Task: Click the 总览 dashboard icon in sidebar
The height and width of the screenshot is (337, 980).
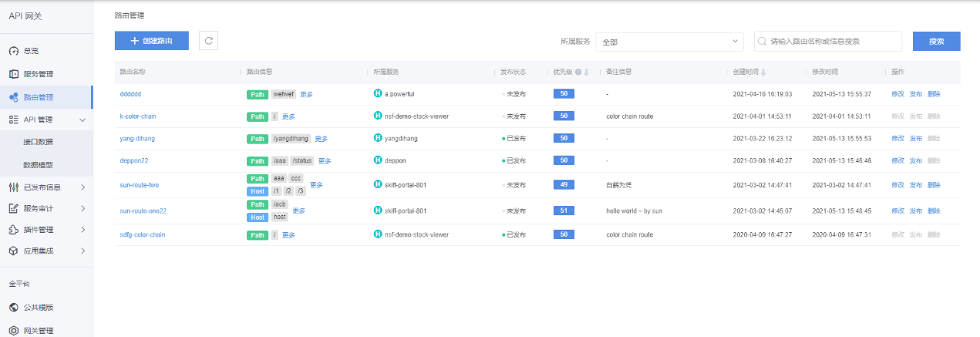Action: pos(13,51)
